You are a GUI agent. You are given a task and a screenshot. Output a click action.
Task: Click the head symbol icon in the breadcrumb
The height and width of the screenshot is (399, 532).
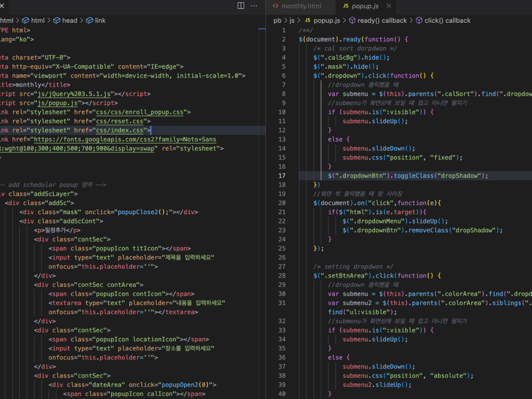(x=56, y=20)
